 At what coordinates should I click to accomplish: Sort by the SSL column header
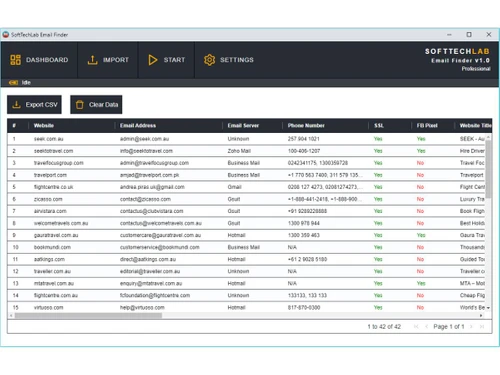coord(379,126)
